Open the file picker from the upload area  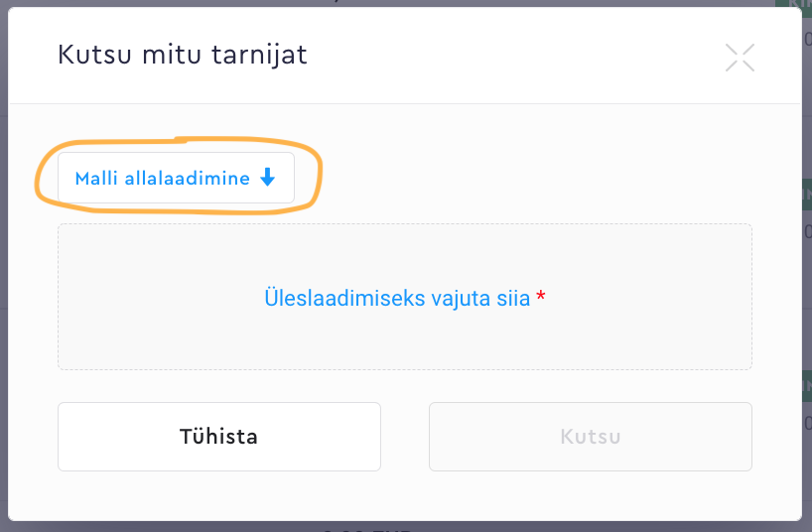(x=397, y=298)
